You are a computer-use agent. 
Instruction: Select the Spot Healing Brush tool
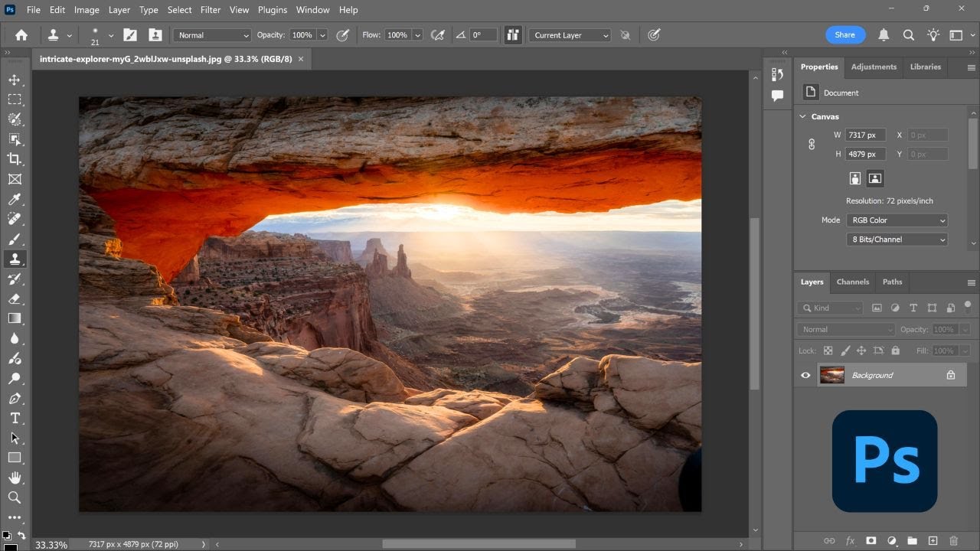[x=15, y=219]
